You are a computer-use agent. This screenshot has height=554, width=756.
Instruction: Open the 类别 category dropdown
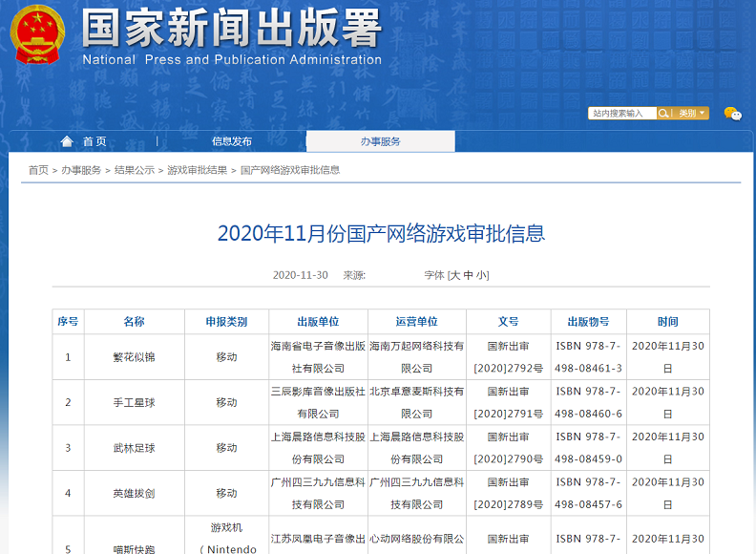click(692, 114)
